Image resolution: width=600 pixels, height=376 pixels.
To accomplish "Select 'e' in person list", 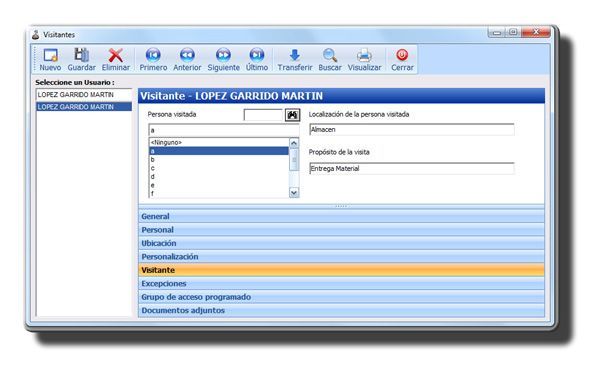I will pos(219,185).
